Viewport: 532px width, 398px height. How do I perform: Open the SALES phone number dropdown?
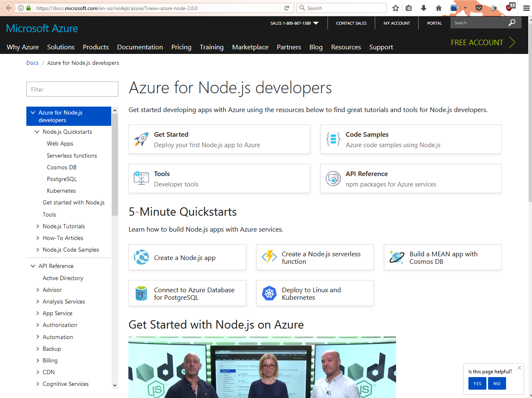[316, 23]
